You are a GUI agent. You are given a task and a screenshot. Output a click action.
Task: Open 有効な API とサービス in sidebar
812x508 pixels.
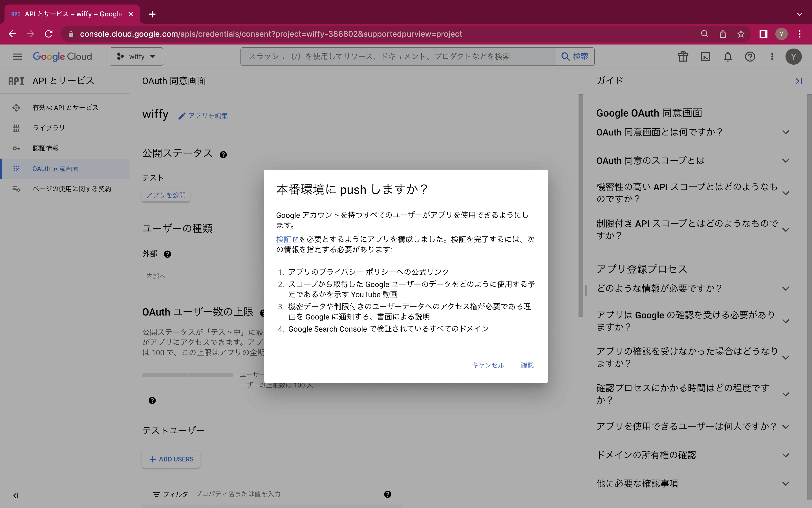65,108
